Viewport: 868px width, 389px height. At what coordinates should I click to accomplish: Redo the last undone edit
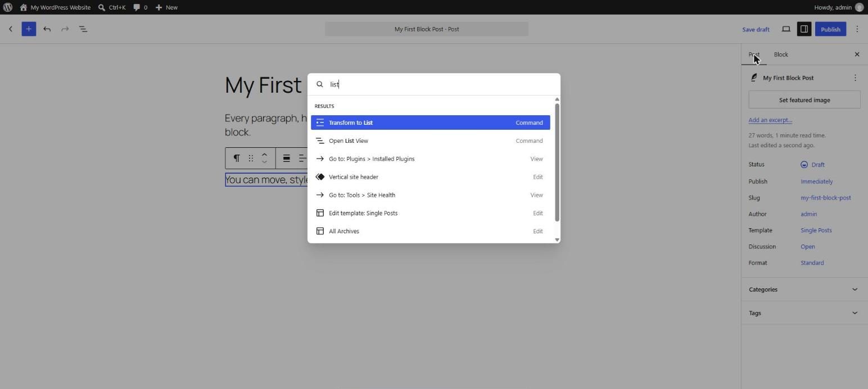coord(65,29)
